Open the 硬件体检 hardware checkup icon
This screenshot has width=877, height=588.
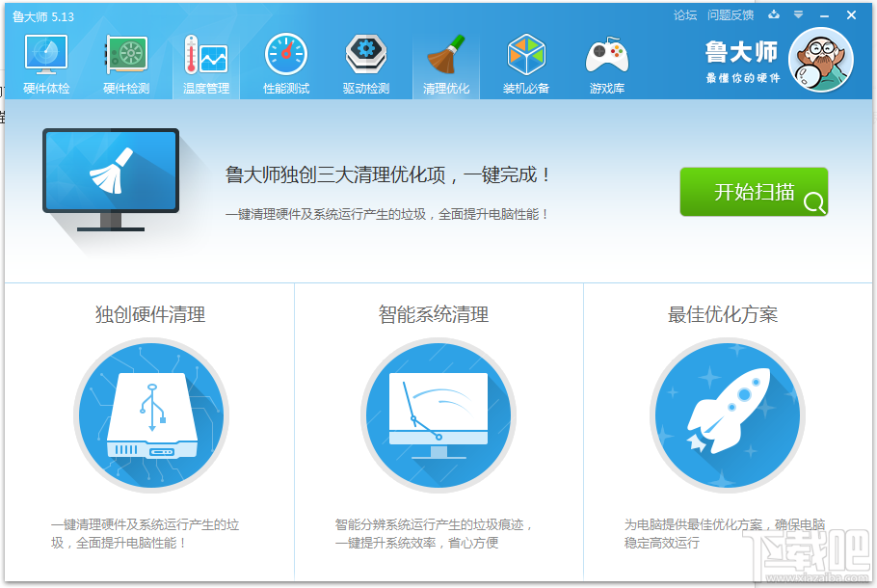click(46, 64)
